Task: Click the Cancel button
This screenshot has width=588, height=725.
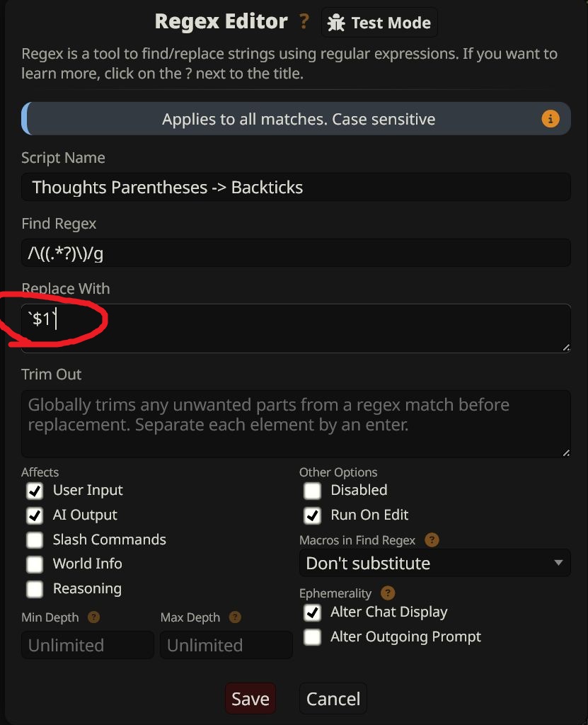Action: (333, 699)
